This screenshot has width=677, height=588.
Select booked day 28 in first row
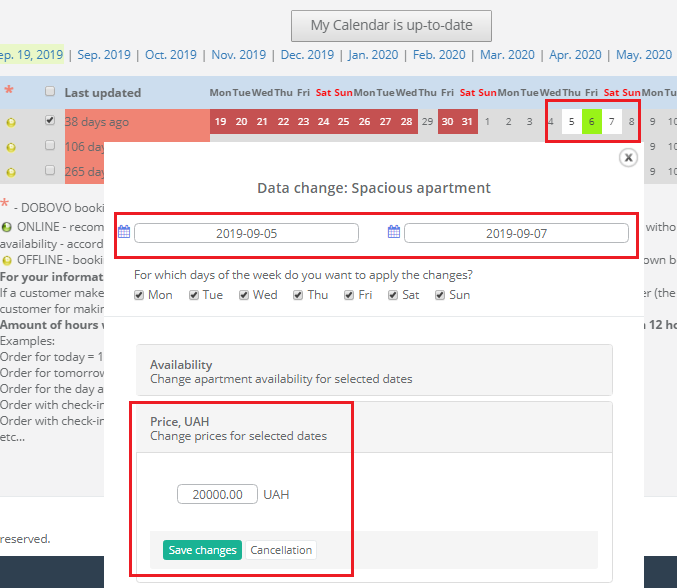(x=407, y=122)
